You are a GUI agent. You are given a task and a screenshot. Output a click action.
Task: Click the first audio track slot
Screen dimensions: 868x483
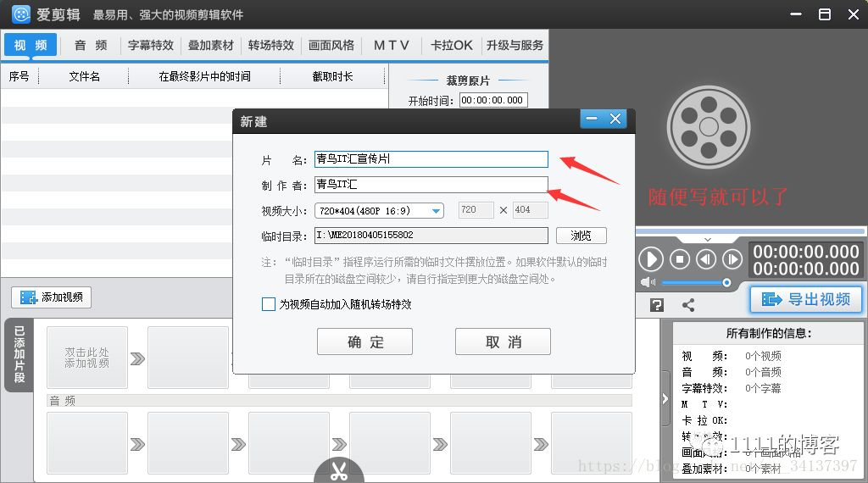87,443
